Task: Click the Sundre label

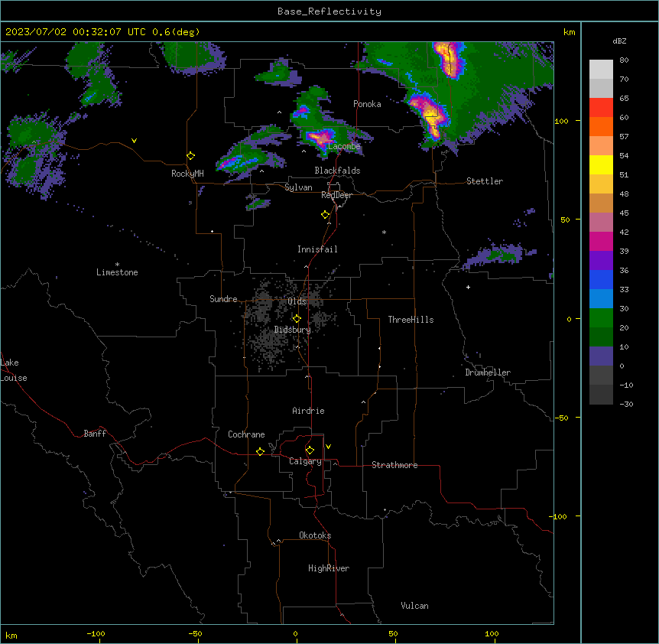Action: click(223, 299)
